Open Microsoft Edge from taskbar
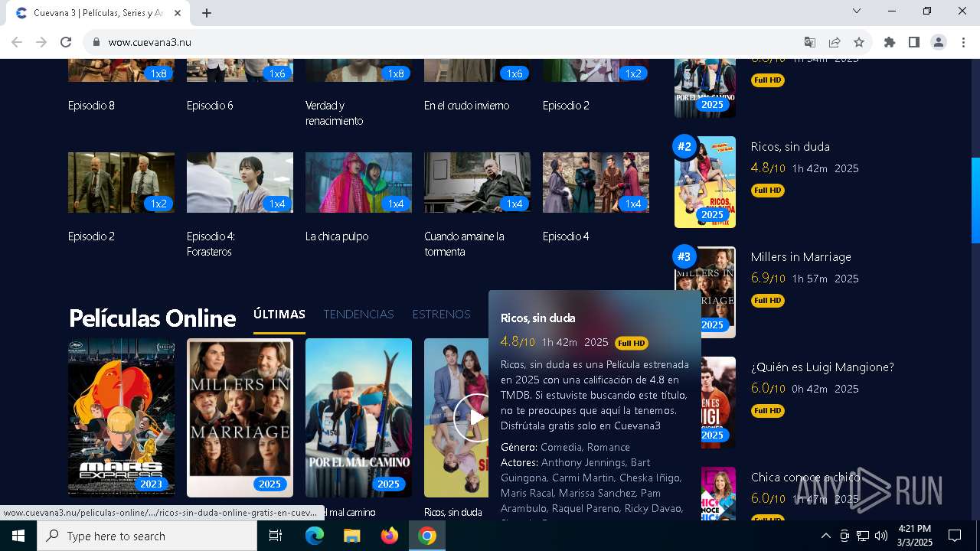 [315, 536]
